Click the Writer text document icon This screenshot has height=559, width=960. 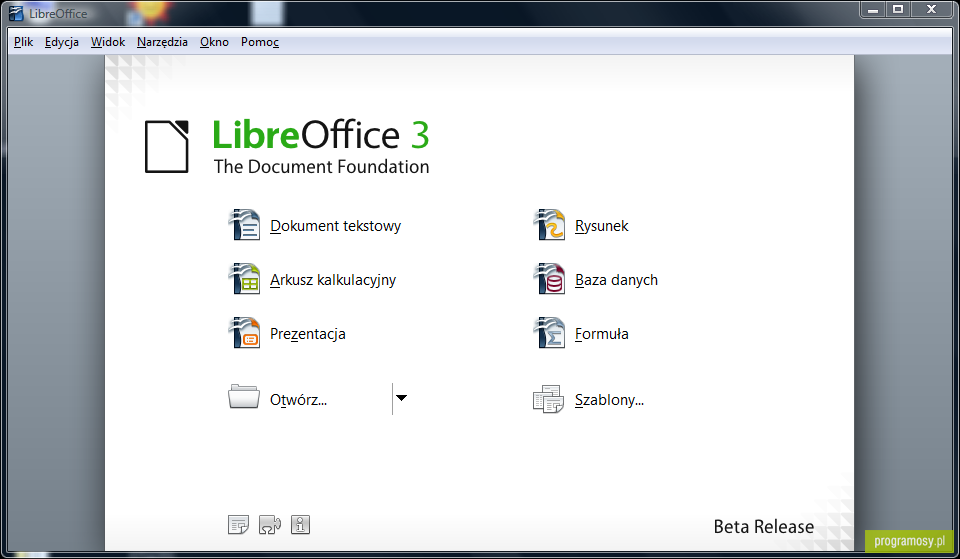coord(245,225)
